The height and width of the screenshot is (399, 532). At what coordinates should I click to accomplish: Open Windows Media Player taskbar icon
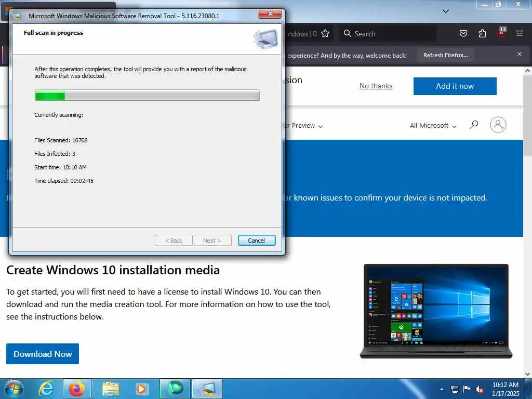(141, 389)
